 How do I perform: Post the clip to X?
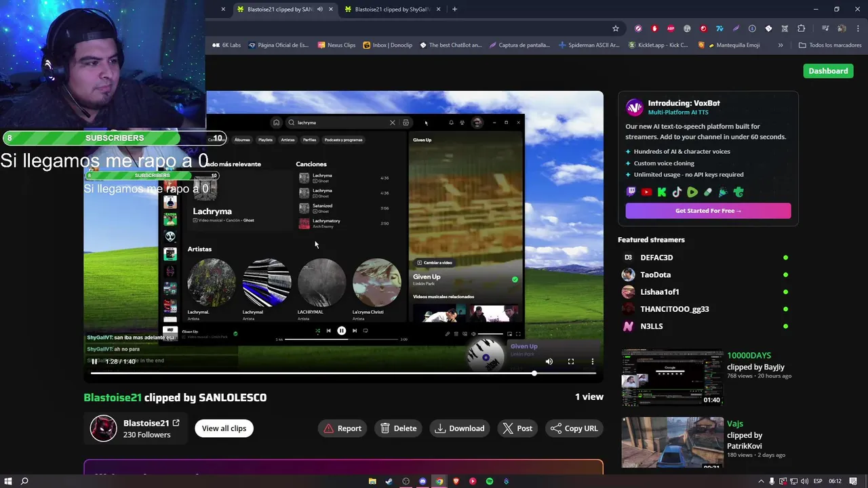coord(518,428)
